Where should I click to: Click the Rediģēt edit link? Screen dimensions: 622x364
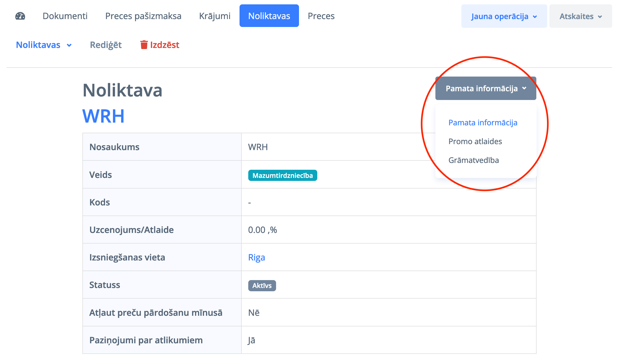[x=106, y=45]
